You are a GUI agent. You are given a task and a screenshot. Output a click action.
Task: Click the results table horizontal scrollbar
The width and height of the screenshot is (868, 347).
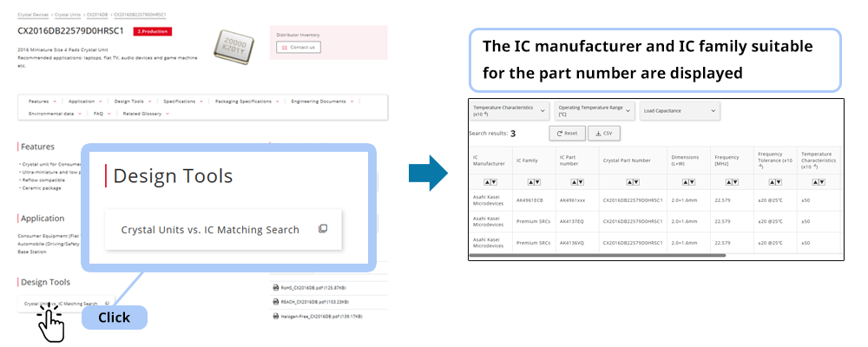click(597, 256)
